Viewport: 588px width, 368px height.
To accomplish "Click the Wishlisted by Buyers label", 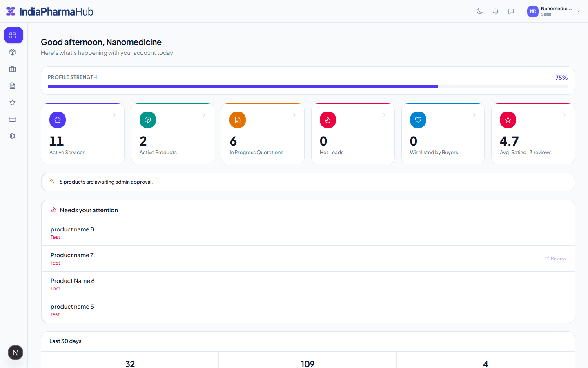I will coord(434,153).
